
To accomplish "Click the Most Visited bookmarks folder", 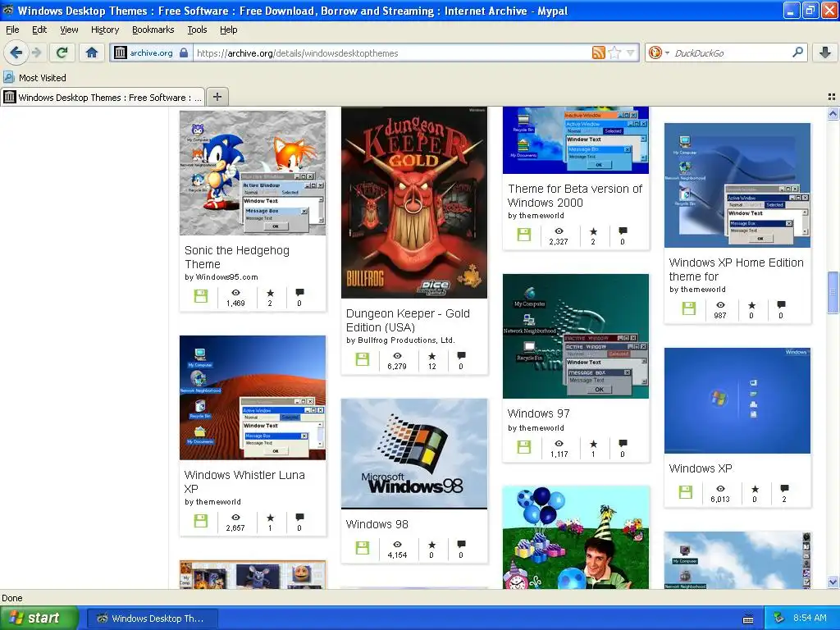I will [35, 78].
